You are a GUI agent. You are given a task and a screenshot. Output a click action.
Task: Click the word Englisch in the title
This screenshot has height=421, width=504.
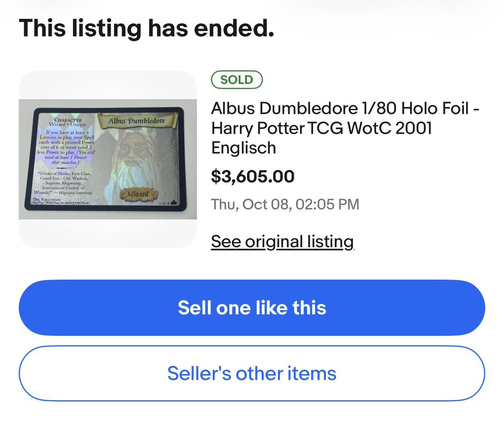(x=244, y=148)
